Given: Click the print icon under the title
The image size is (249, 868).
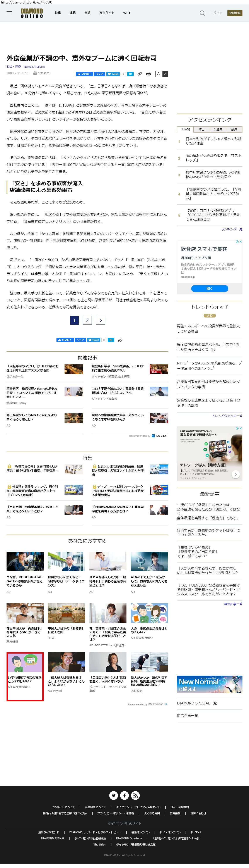Looking at the screenshot, I should pos(148,74).
